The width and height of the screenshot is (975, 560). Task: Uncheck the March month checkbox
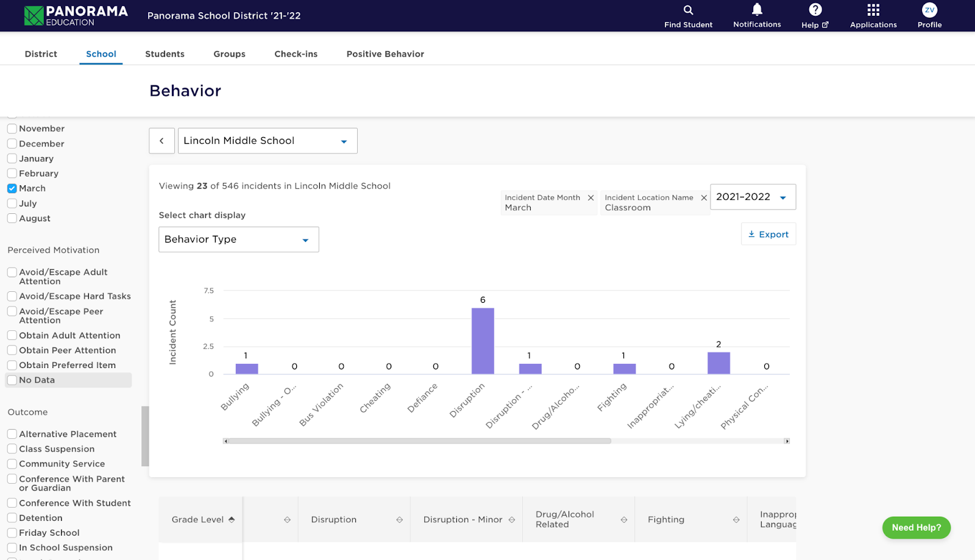coord(12,189)
